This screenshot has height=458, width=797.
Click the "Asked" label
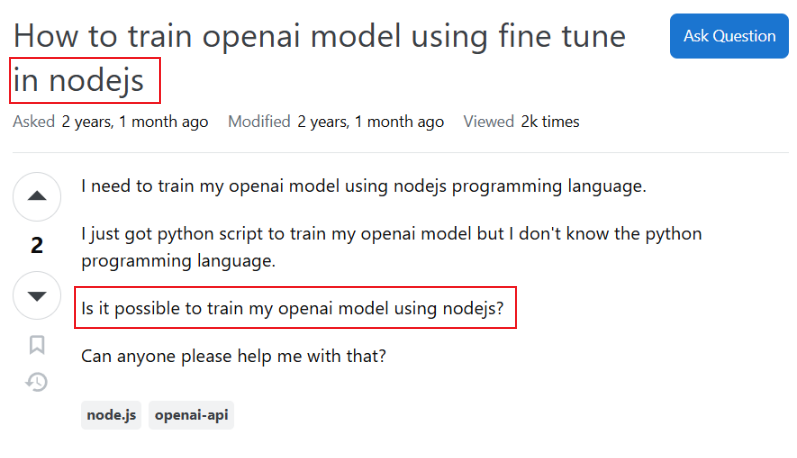coord(34,122)
